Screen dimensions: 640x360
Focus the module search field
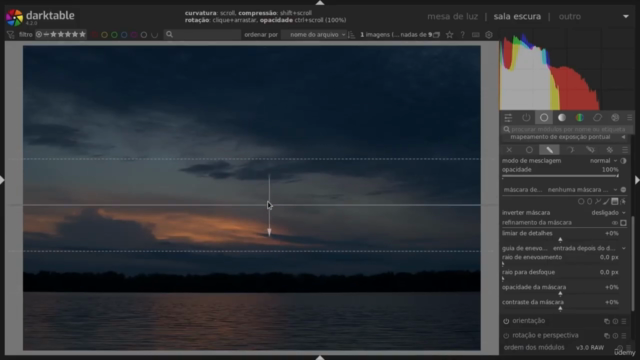coord(567,129)
